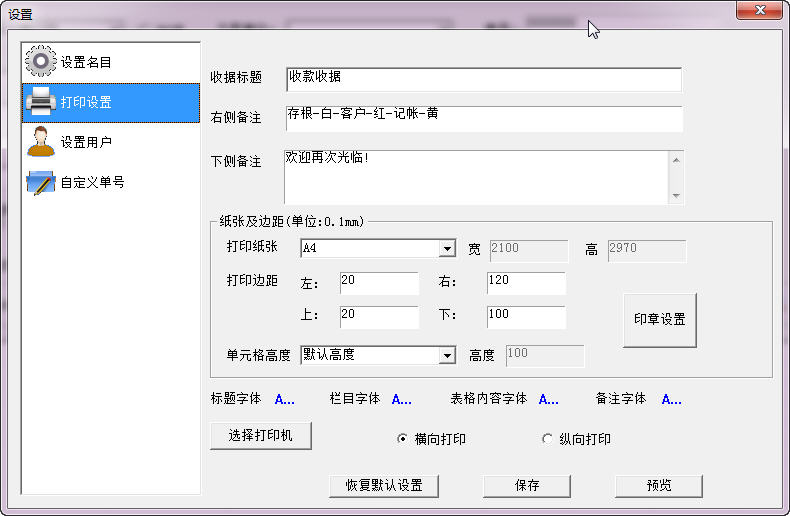The image size is (790, 516).
Task: Click the 预览 button
Action: point(659,486)
